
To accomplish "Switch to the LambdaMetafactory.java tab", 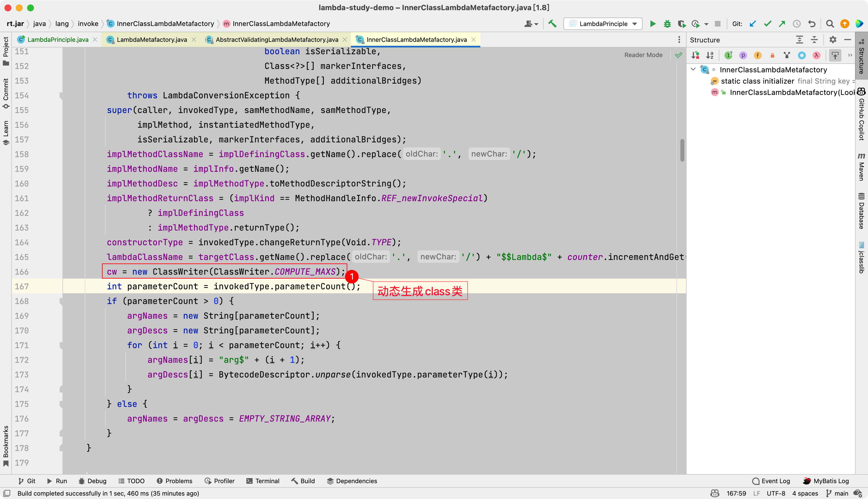I will pyautogui.click(x=151, y=40).
